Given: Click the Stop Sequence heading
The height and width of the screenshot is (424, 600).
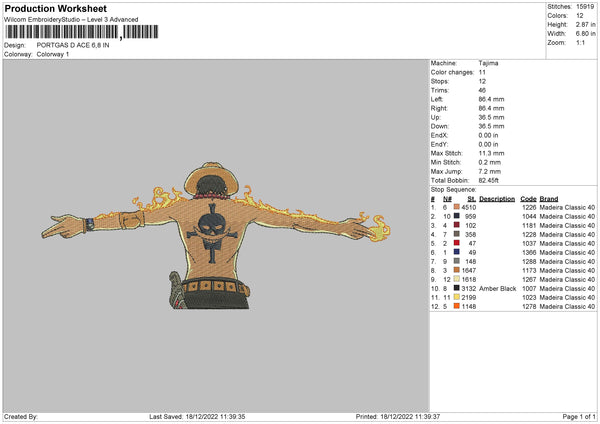Looking at the screenshot, I should click(453, 190).
